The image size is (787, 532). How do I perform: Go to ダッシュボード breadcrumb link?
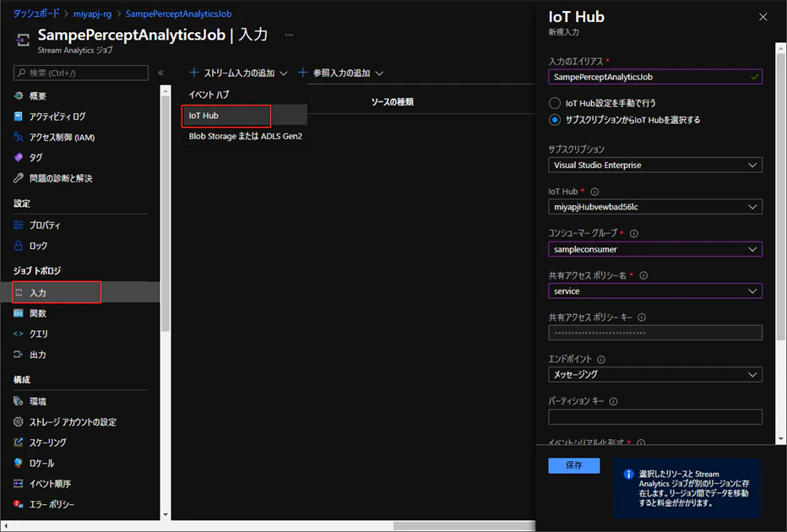click(x=36, y=14)
